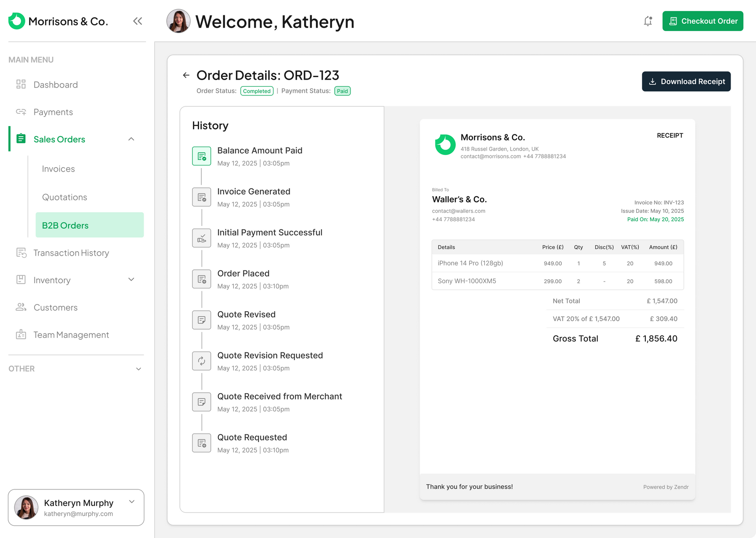Select the B2B Orders menu item
The height and width of the screenshot is (538, 756).
(x=90, y=225)
